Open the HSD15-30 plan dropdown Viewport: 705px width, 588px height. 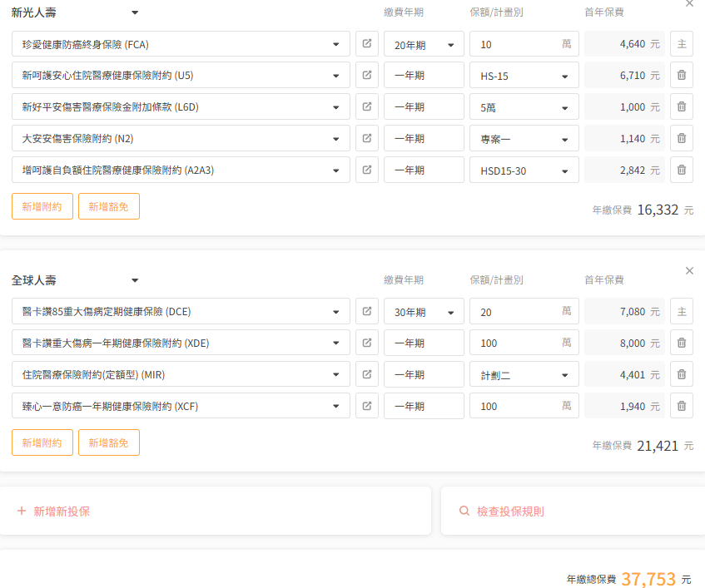point(524,170)
